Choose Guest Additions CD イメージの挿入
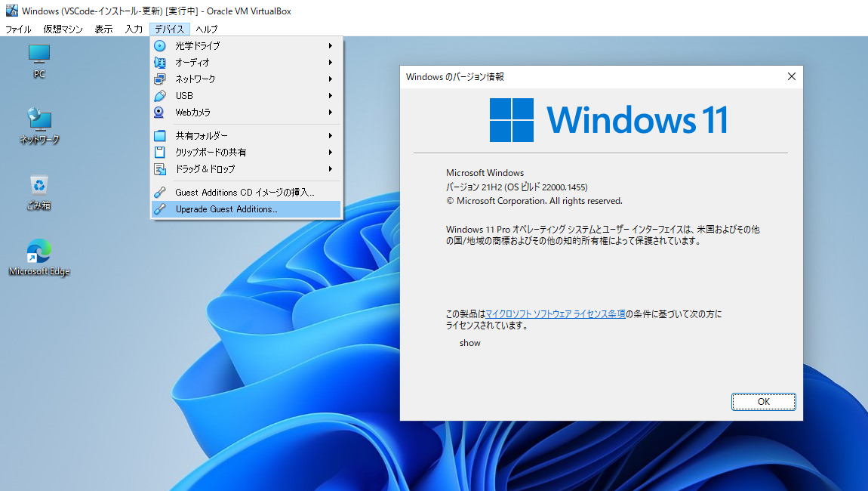Image resolution: width=868 pixels, height=491 pixels. [x=246, y=193]
